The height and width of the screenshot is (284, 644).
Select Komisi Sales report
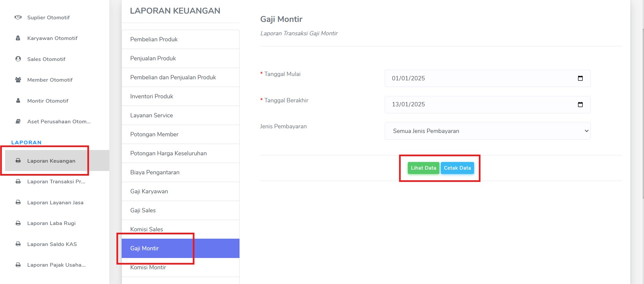pyautogui.click(x=181, y=229)
